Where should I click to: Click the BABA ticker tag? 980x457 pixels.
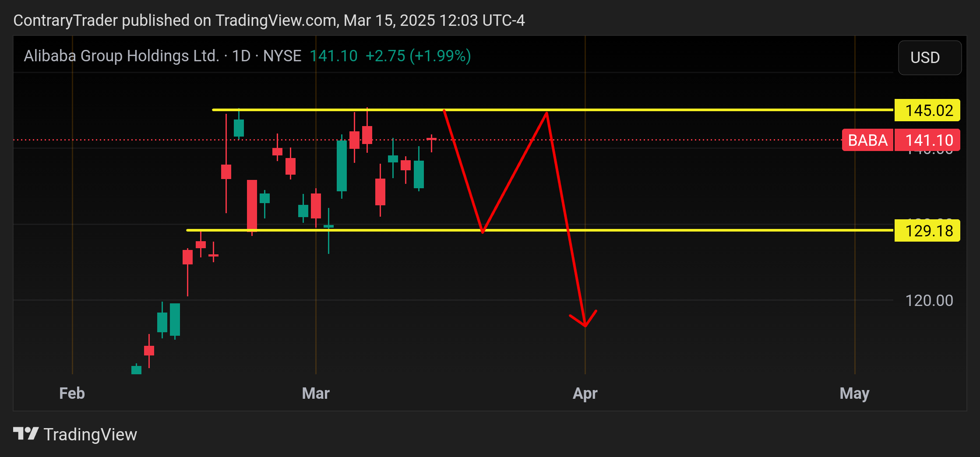click(x=867, y=140)
